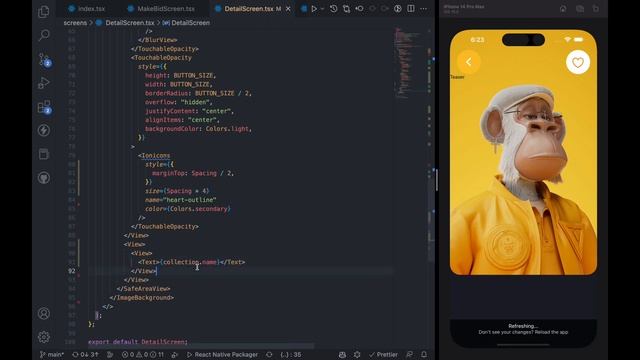Open the Explorer view in activity bar
Screen dimensions: 640x360
[44, 12]
